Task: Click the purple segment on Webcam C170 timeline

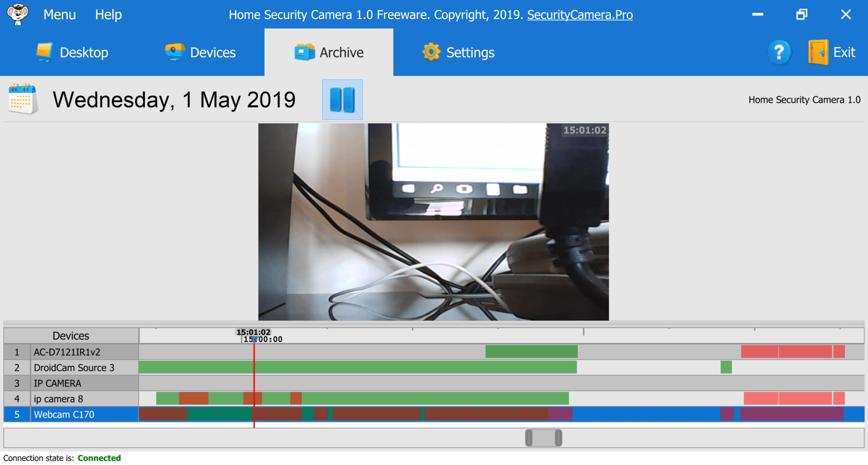Action: point(792,414)
